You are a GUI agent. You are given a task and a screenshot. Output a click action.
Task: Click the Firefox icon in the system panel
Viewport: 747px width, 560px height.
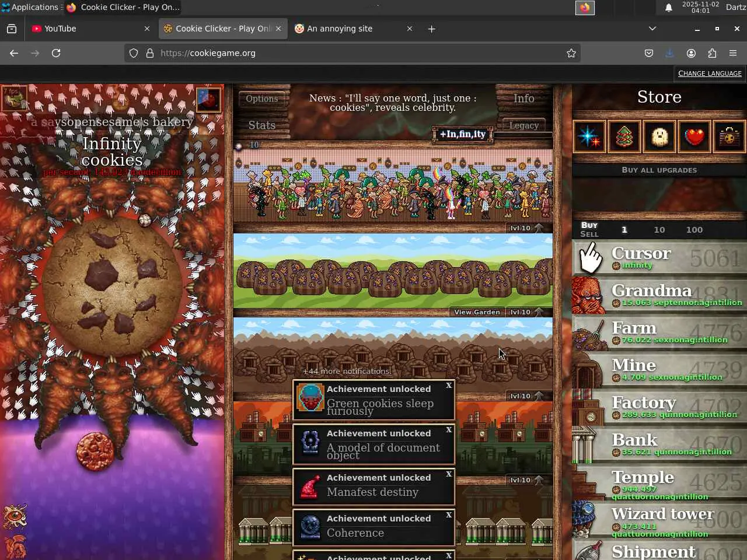pyautogui.click(x=585, y=8)
